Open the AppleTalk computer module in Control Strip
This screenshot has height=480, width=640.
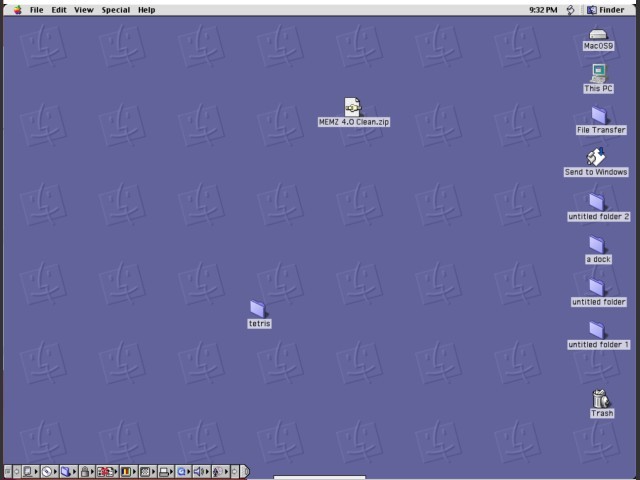pos(30,471)
